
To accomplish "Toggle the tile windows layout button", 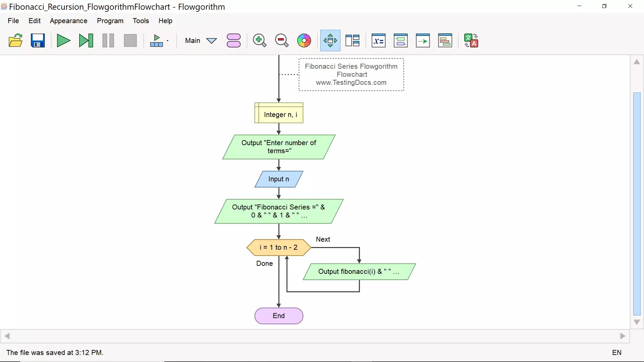I will [x=353, y=41].
